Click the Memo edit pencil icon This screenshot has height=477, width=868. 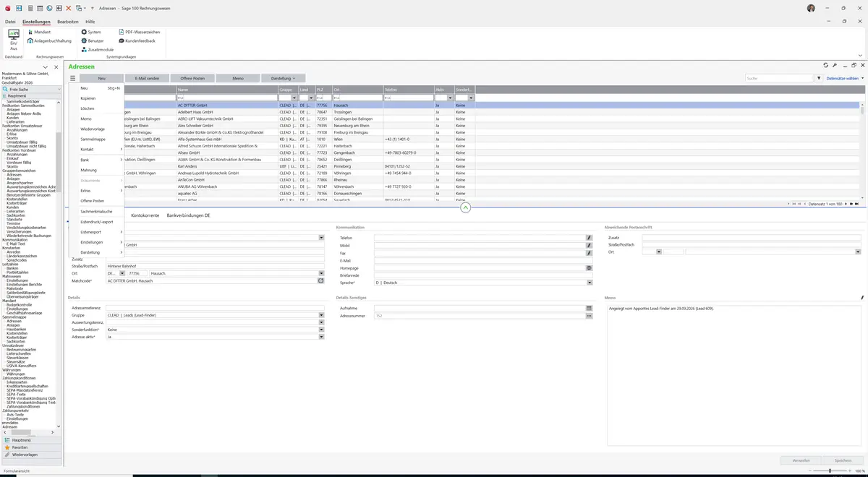click(861, 298)
